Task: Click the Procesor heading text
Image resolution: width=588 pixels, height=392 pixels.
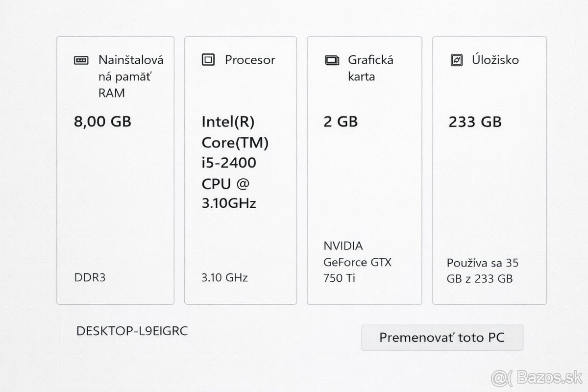Action: point(249,60)
